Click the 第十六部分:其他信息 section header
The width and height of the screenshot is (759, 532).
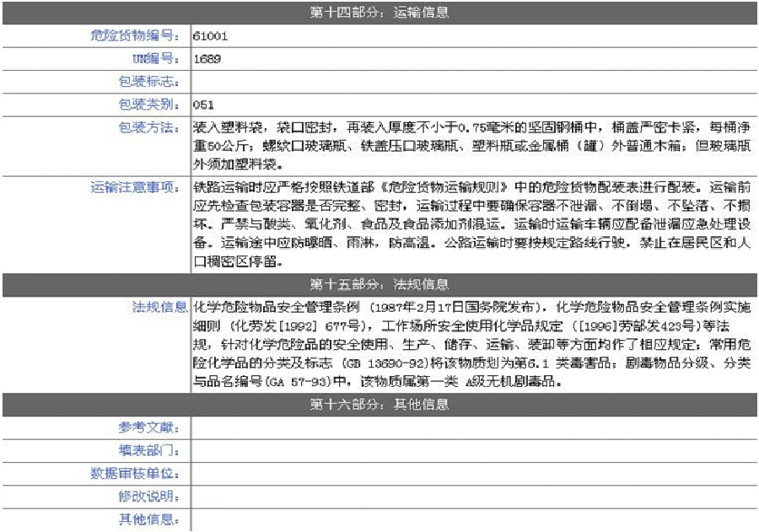379,405
